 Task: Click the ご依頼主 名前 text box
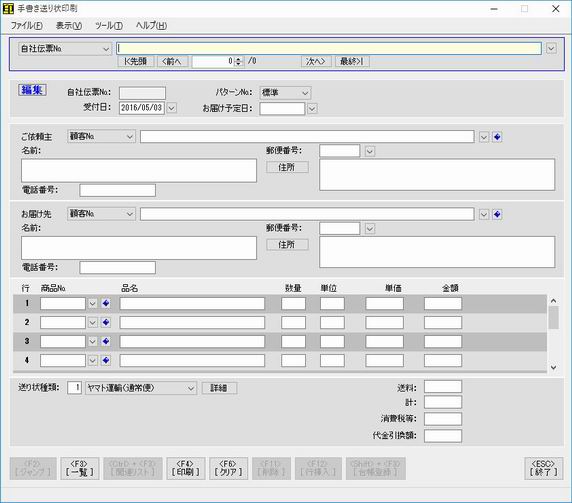139,170
